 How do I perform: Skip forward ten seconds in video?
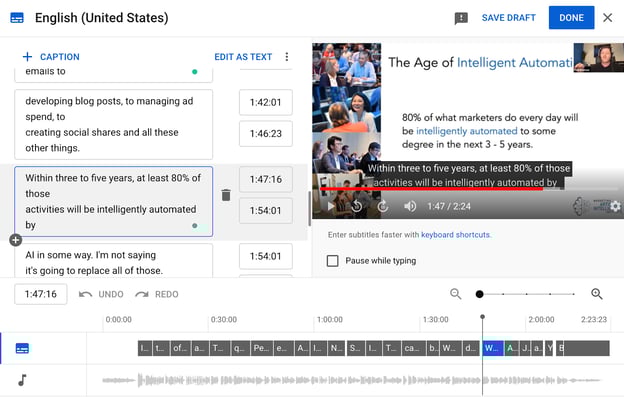pyautogui.click(x=382, y=206)
